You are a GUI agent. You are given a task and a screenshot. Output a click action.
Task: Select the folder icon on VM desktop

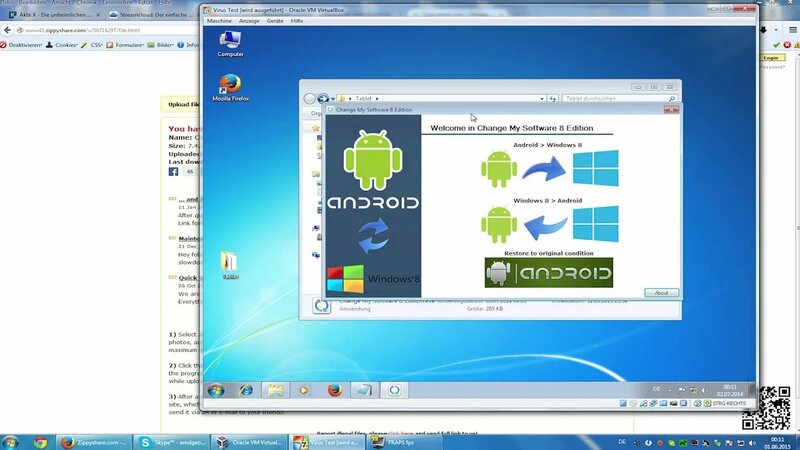click(230, 265)
